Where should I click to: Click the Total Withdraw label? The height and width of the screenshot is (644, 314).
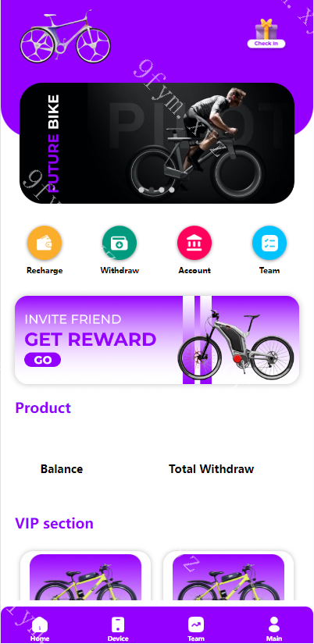click(211, 469)
